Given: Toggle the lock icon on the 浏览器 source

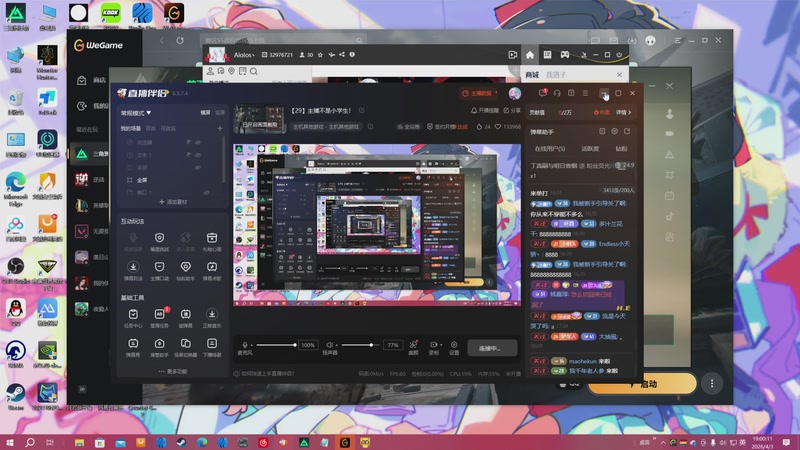Looking at the screenshot, I should click(189, 142).
